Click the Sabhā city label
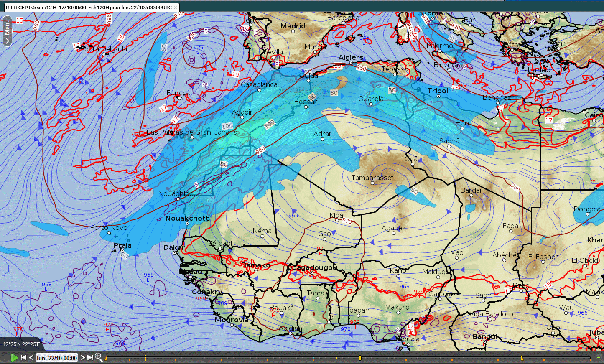The height and width of the screenshot is (364, 604). click(x=449, y=141)
